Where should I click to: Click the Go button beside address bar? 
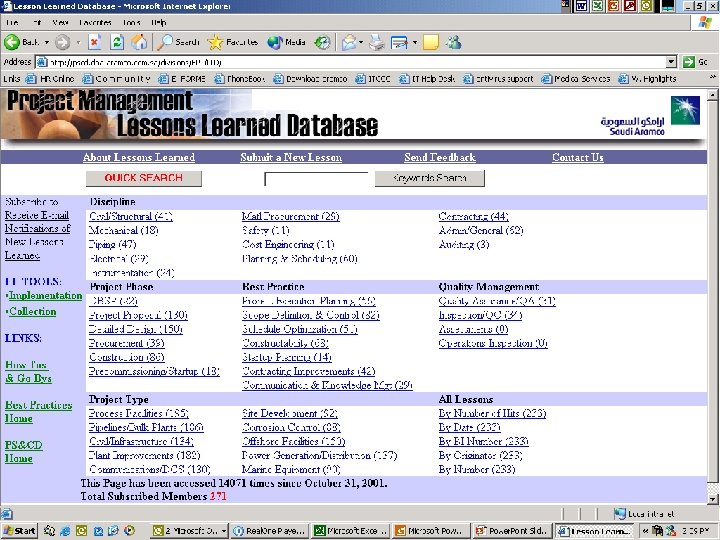[695, 62]
